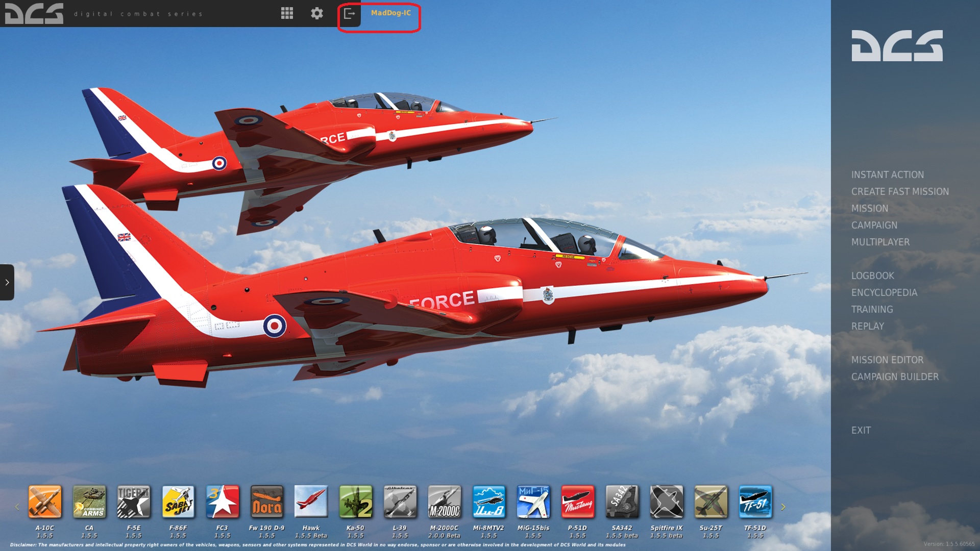This screenshot has height=551, width=980.
Task: Open the Spitfire IX module icon
Action: point(667,502)
